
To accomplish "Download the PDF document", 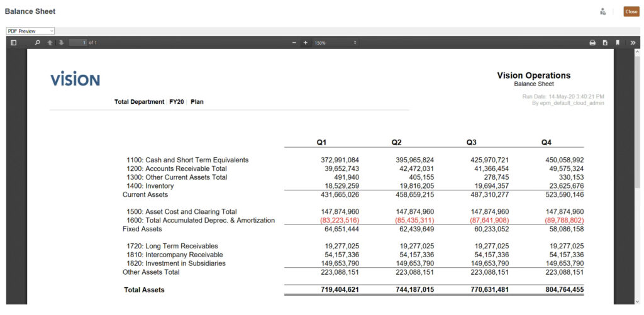I will point(605,43).
